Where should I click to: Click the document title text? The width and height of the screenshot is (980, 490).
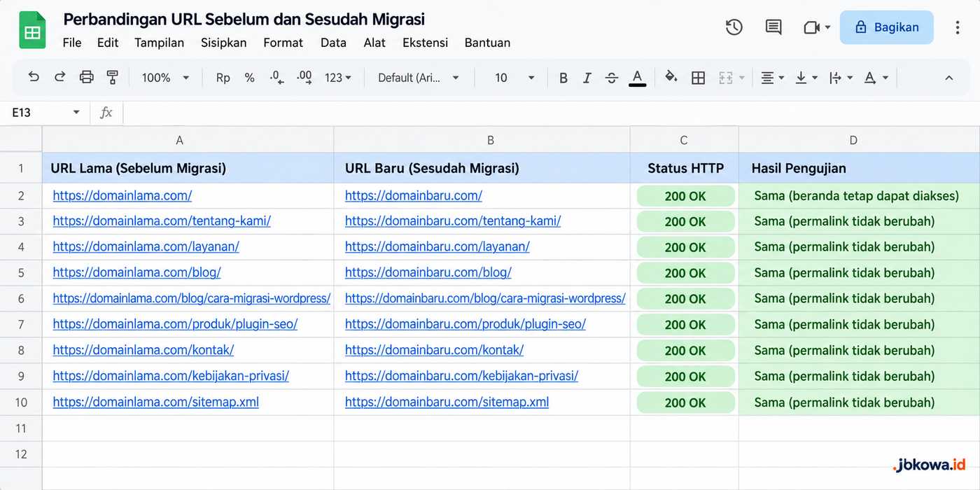[x=244, y=19]
